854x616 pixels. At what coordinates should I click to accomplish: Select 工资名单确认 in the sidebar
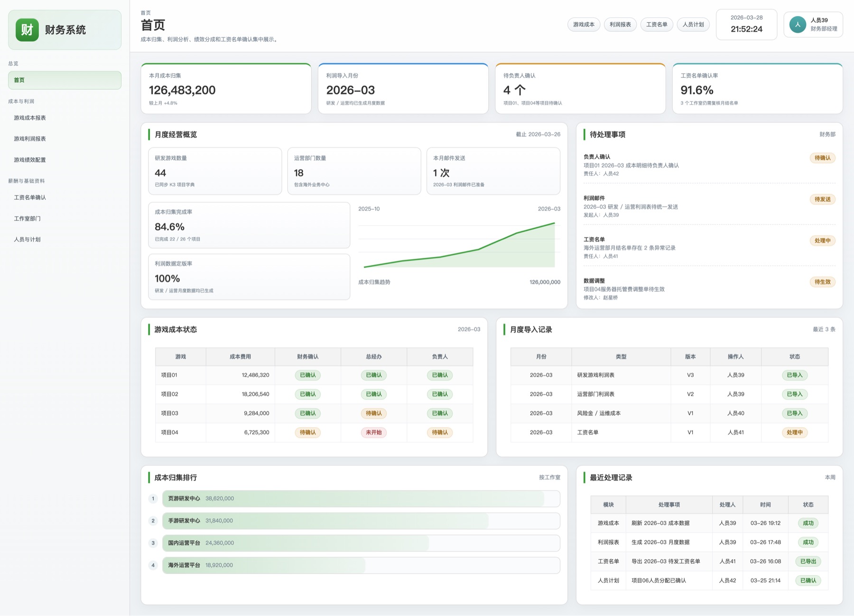tap(30, 197)
